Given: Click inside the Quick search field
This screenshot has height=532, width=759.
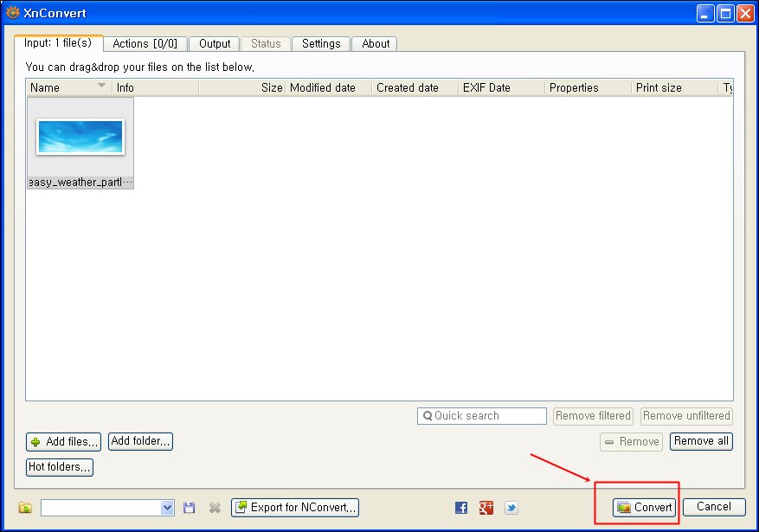Looking at the screenshot, I should pos(487,416).
